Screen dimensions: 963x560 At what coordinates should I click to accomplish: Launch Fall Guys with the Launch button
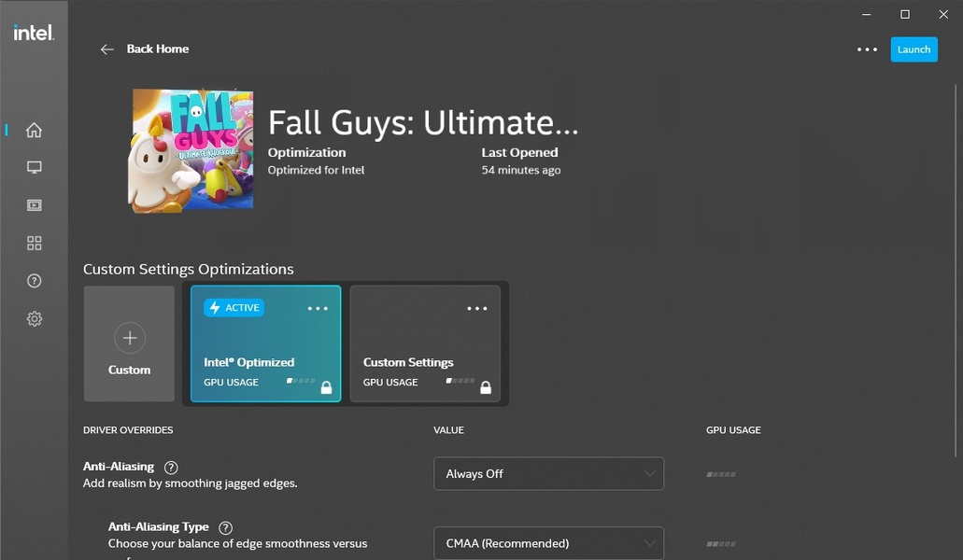[913, 49]
